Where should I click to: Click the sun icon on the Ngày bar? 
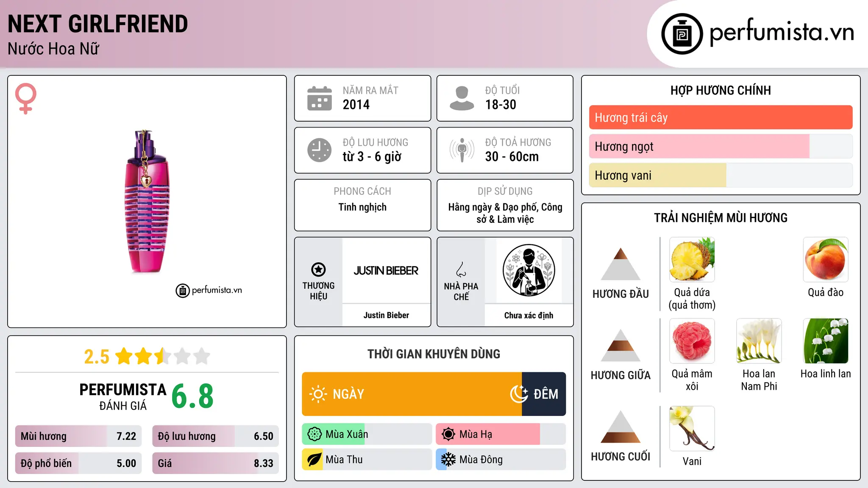tap(318, 394)
